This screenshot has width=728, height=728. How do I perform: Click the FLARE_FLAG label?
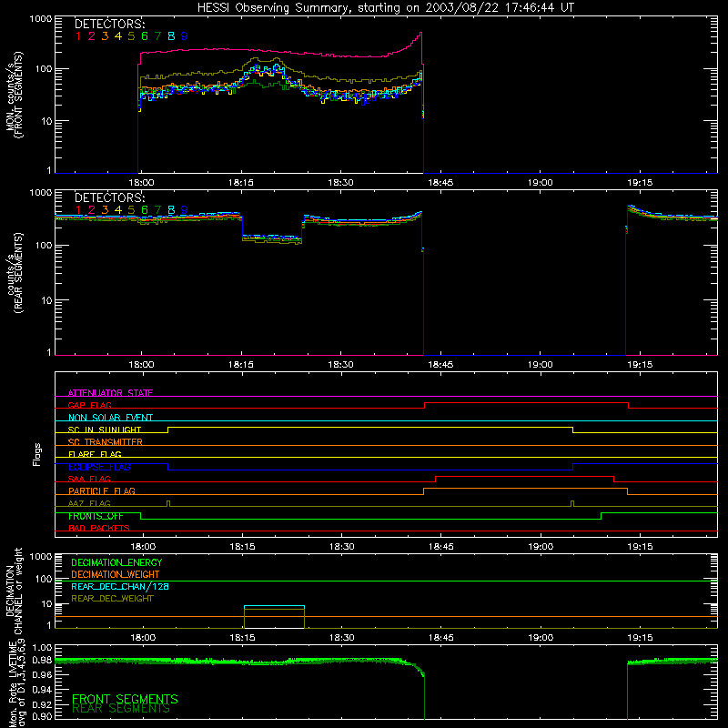(x=95, y=454)
